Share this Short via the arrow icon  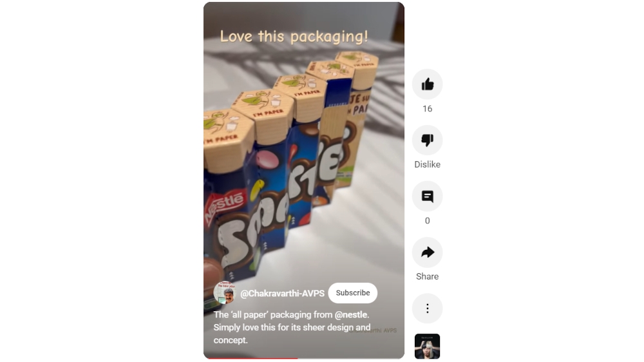pos(427,252)
